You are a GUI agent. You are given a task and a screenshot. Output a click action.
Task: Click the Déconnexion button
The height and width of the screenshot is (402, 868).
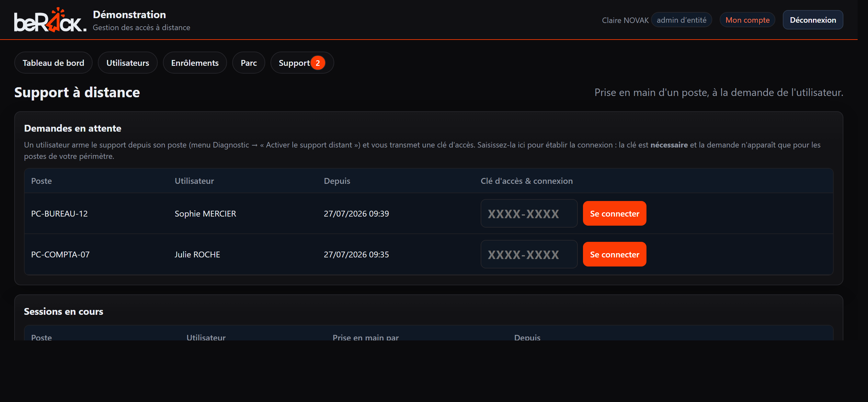pyautogui.click(x=813, y=20)
